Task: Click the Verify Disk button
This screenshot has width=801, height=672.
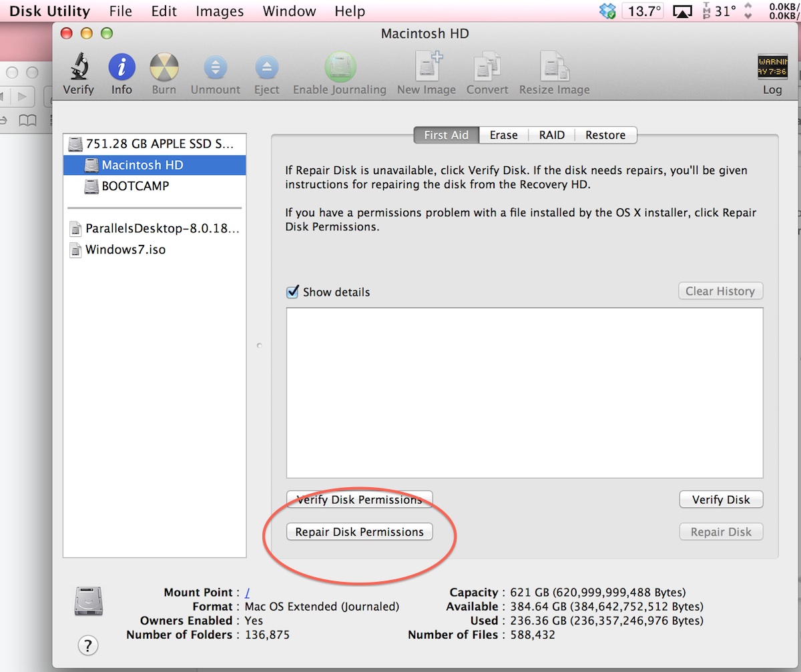Action: tap(721, 499)
